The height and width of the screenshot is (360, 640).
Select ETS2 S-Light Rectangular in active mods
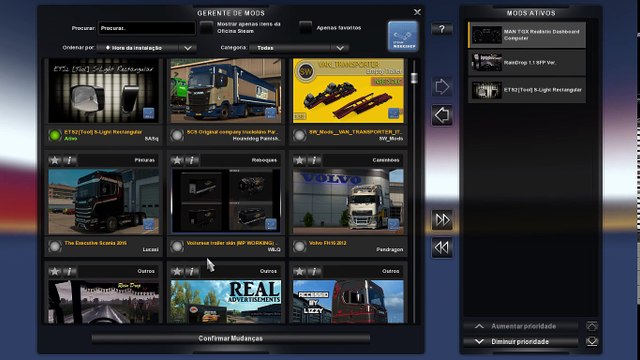click(x=527, y=90)
